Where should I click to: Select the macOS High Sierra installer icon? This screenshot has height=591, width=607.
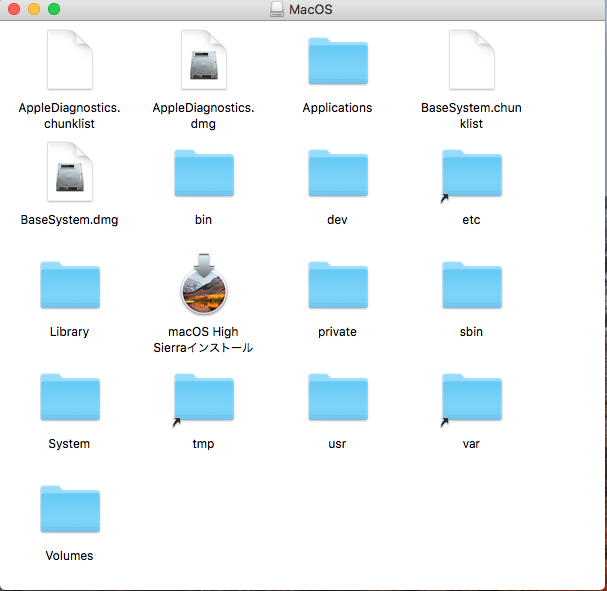(x=204, y=286)
